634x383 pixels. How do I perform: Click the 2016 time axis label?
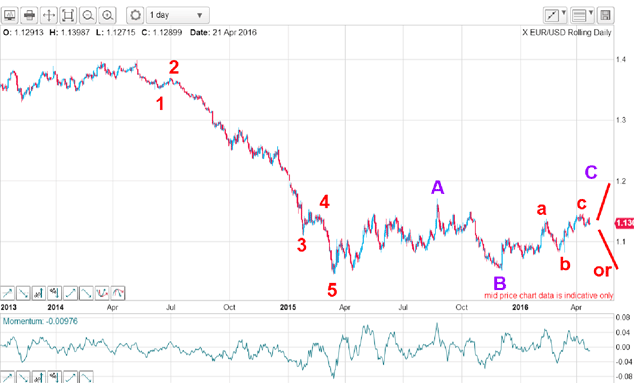[x=520, y=307]
